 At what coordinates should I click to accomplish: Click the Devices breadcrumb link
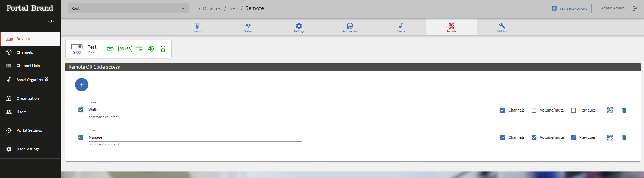212,8
